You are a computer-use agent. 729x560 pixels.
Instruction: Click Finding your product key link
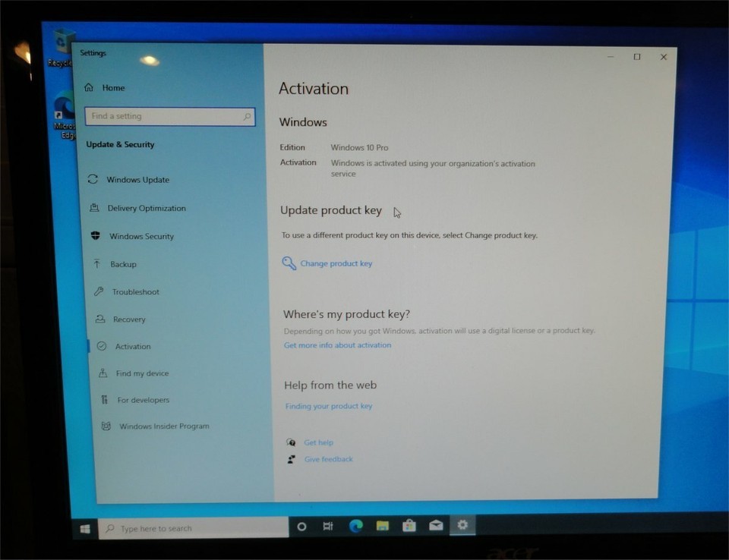(x=329, y=406)
